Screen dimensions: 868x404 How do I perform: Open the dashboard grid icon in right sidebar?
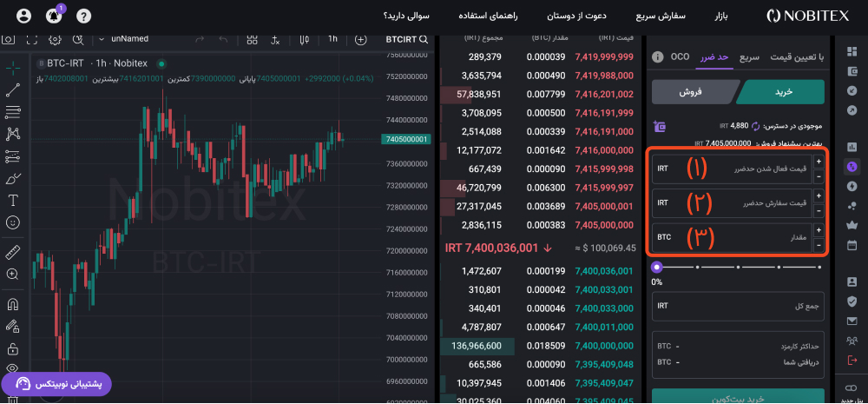tap(852, 51)
